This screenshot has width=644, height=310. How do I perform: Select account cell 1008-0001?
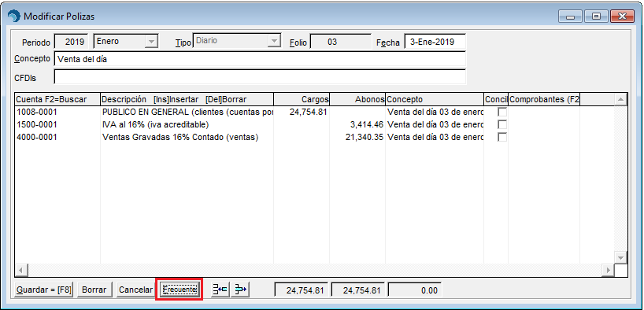click(x=57, y=112)
